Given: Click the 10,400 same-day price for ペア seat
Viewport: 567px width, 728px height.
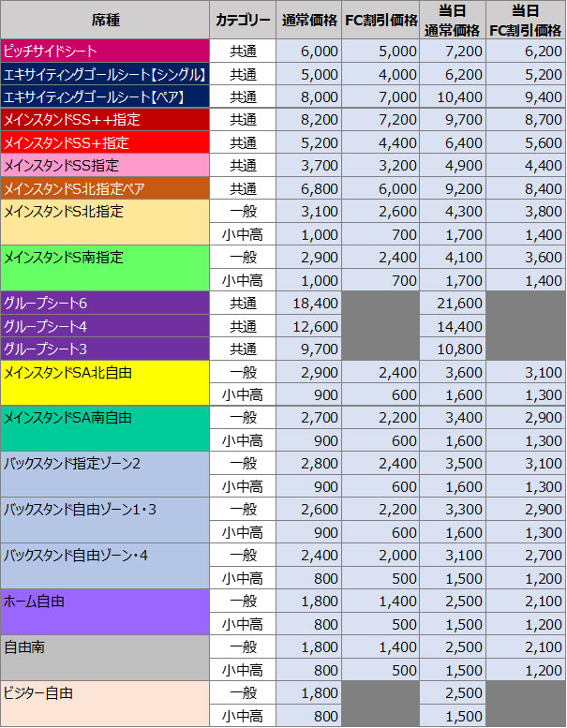Looking at the screenshot, I should pyautogui.click(x=454, y=97).
